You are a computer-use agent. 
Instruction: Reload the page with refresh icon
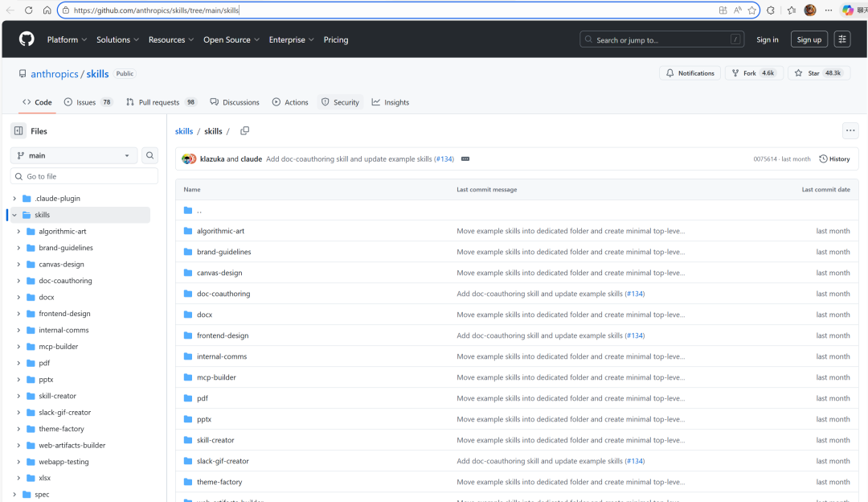click(29, 10)
